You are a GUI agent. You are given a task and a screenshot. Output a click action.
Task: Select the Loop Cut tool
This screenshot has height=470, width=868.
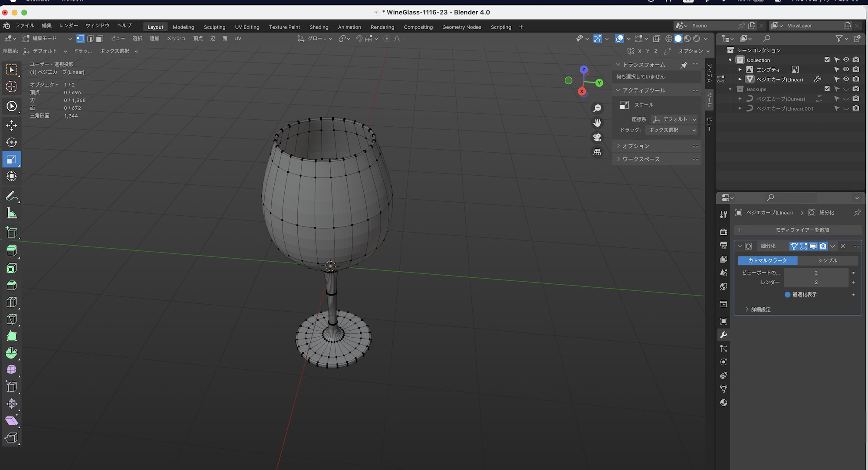[12, 302]
